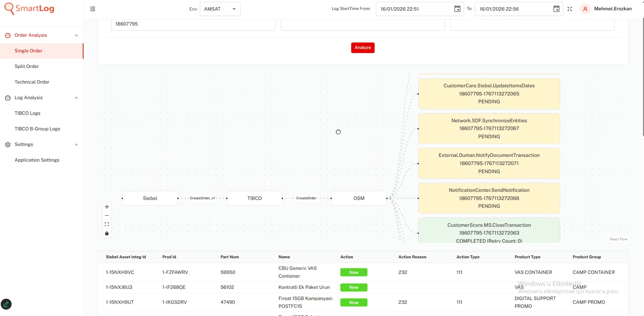Click New badge in CBU Generic VAS row
This screenshot has width=644, height=316.
[x=354, y=272]
